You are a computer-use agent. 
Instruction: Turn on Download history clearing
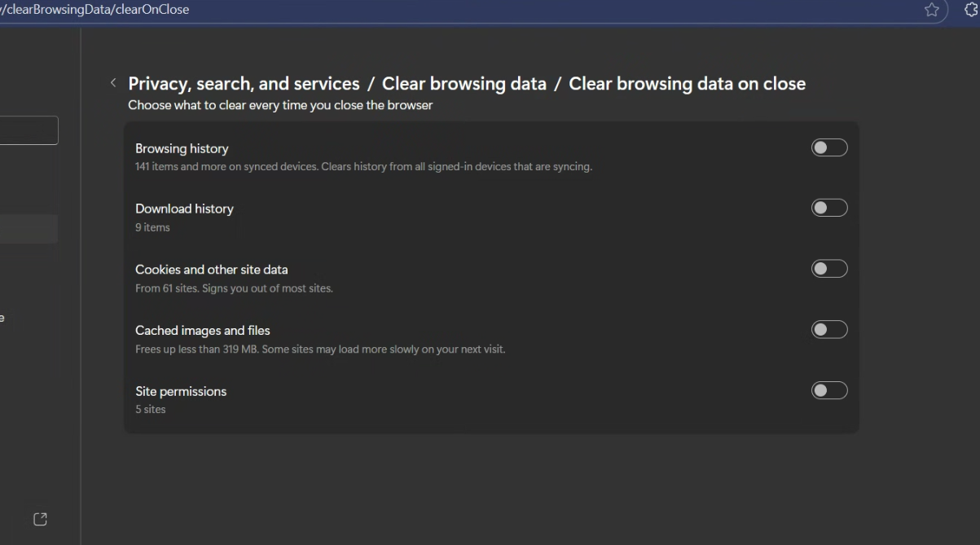click(x=828, y=208)
